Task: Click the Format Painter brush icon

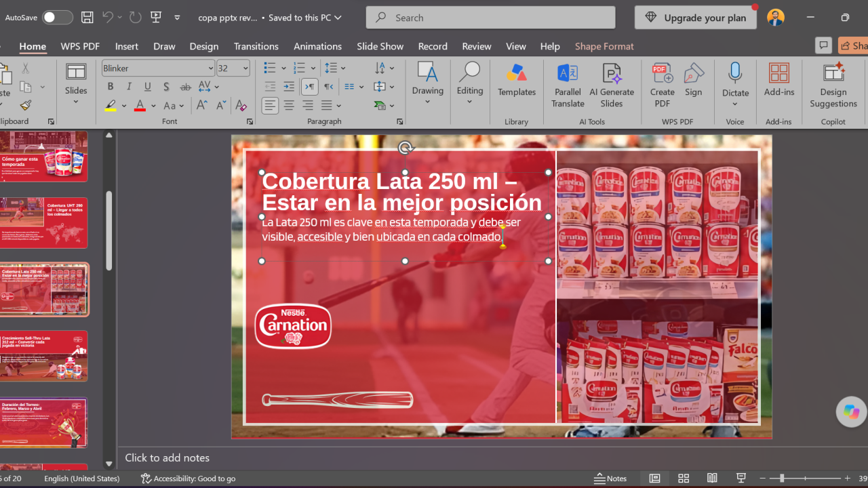Action: tap(26, 105)
